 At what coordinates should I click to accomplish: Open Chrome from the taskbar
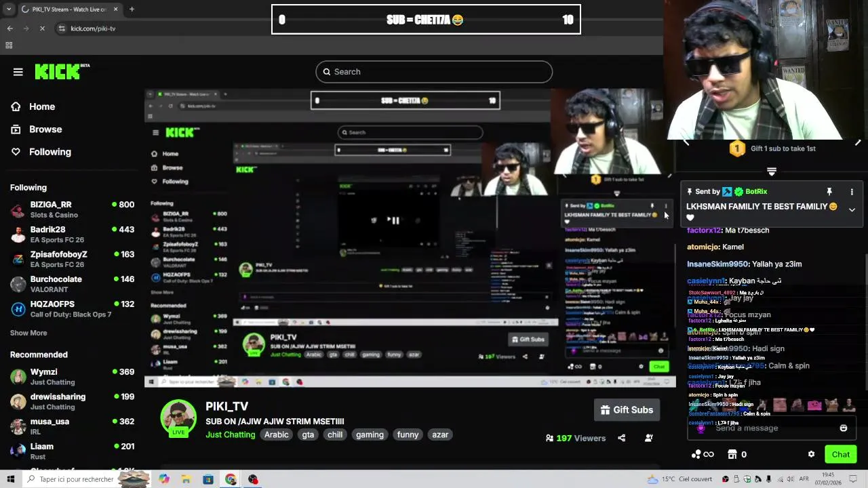click(x=231, y=479)
